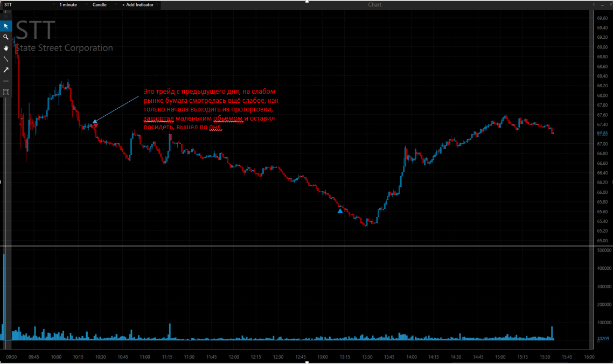The image size is (613, 364).
Task: Click the red short-entry trade marker
Action: (95, 125)
